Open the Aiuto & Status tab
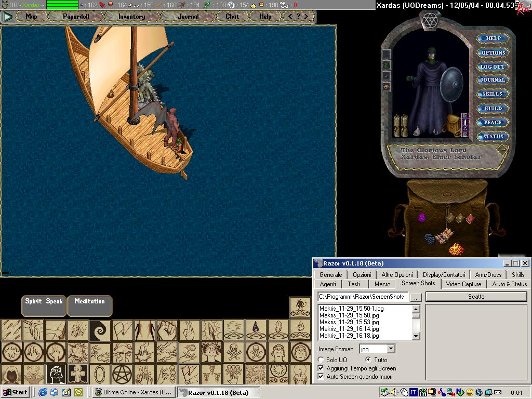The width and height of the screenshot is (532, 399). [509, 284]
